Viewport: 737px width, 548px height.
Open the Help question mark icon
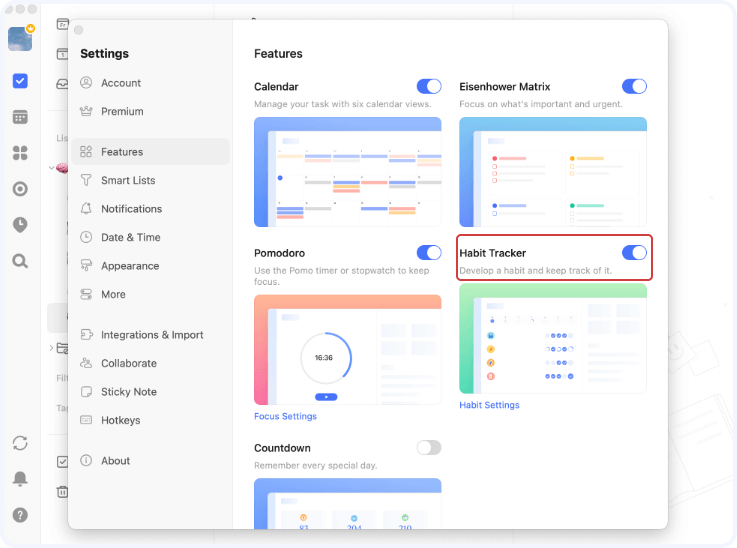[x=20, y=515]
